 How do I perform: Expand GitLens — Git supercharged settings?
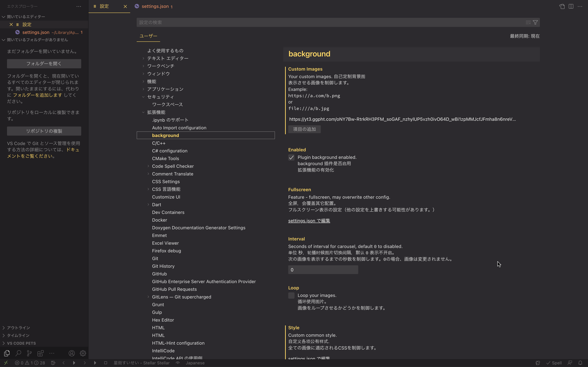148,297
